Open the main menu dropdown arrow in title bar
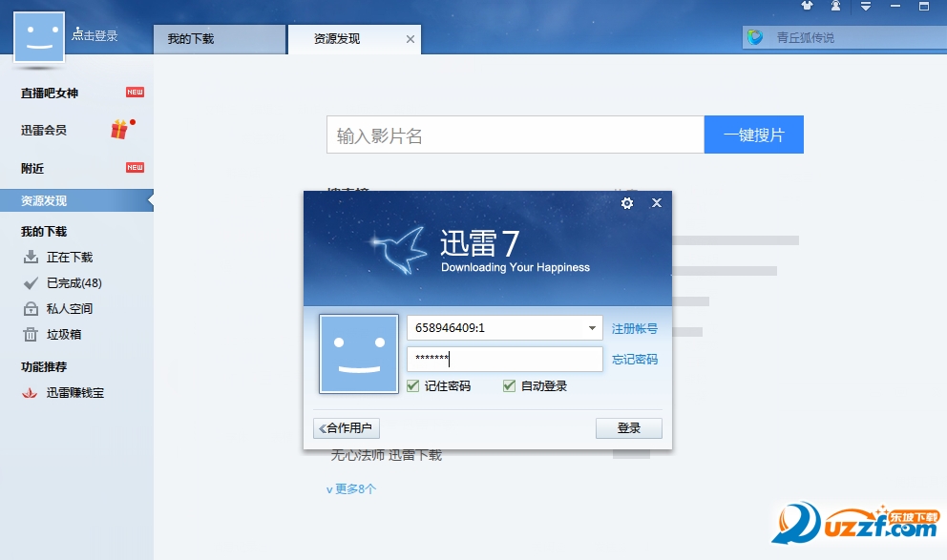This screenshot has width=947, height=560. click(866, 6)
